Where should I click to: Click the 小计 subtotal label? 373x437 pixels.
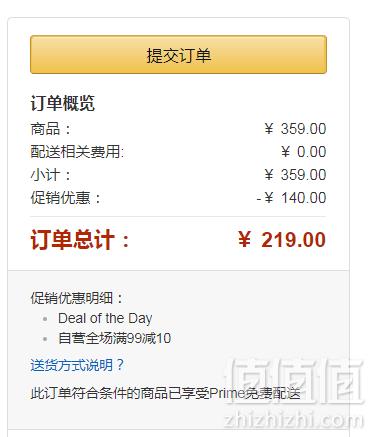(x=51, y=175)
